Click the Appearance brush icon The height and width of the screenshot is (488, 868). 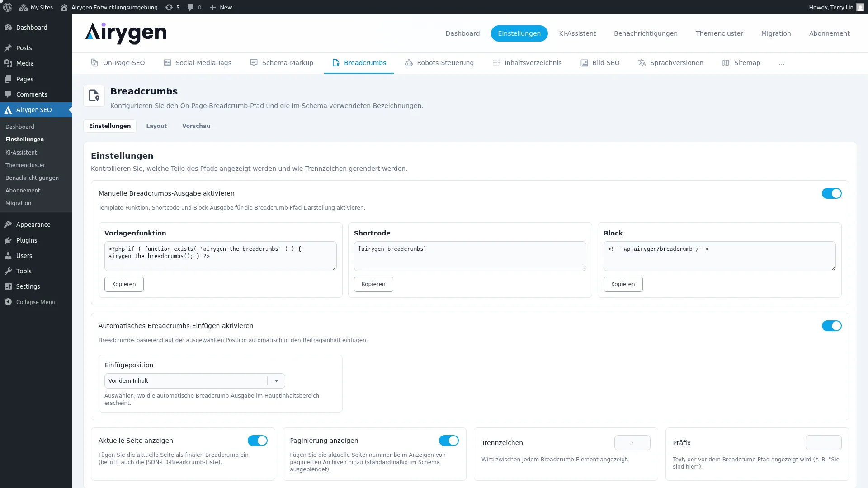click(x=8, y=225)
